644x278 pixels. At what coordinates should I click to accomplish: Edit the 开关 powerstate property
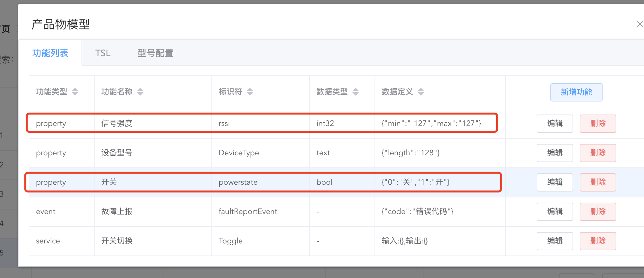(555, 182)
